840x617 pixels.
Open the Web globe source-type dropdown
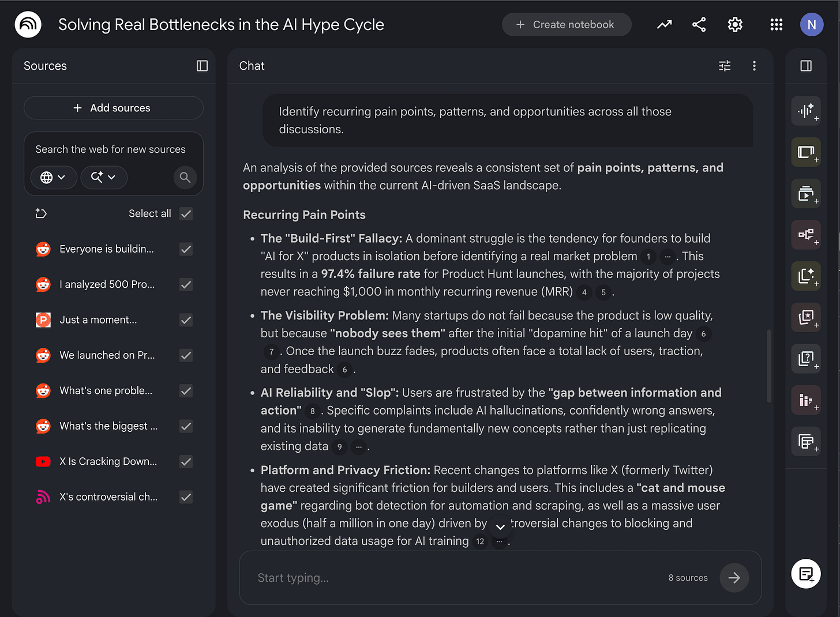point(53,177)
